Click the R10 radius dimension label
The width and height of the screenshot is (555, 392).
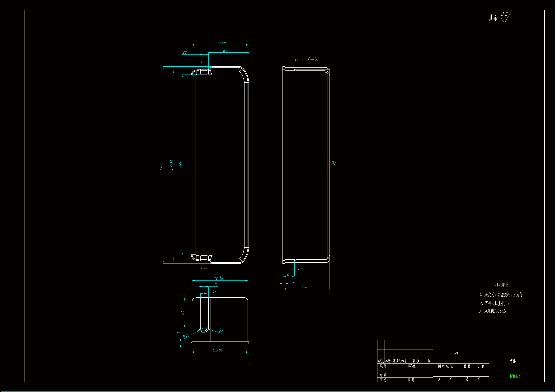185,336
